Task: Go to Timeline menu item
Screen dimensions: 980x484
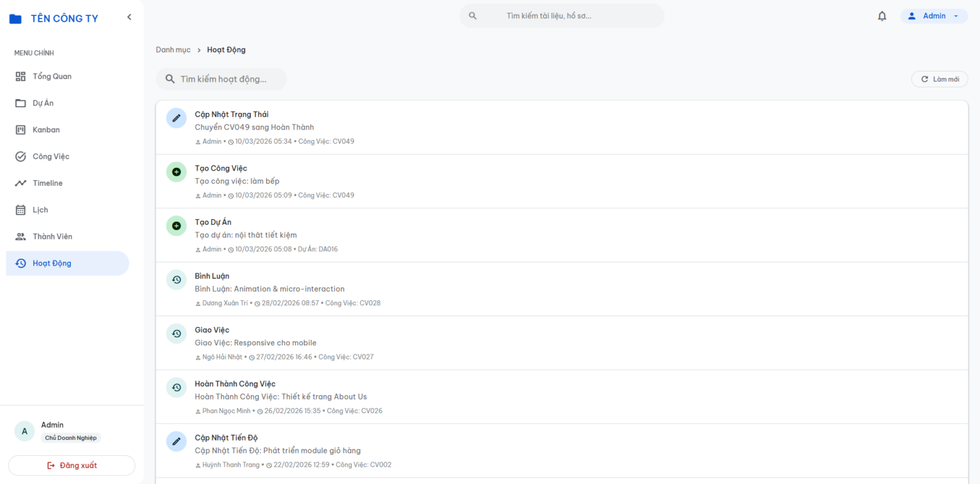Action: point(68,183)
